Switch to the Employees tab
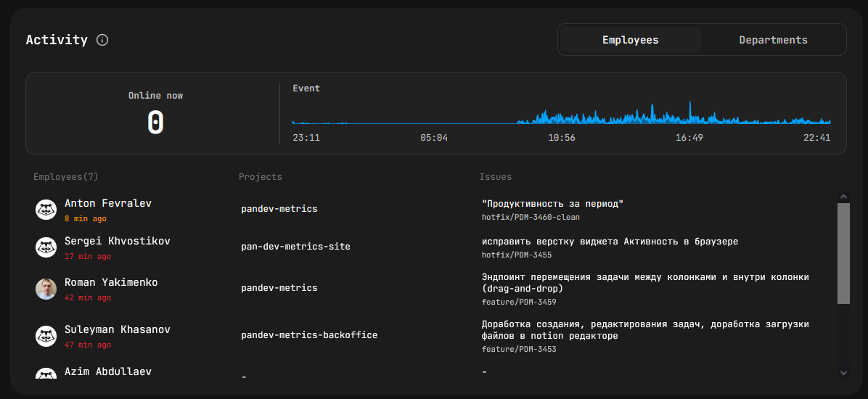 pos(630,40)
